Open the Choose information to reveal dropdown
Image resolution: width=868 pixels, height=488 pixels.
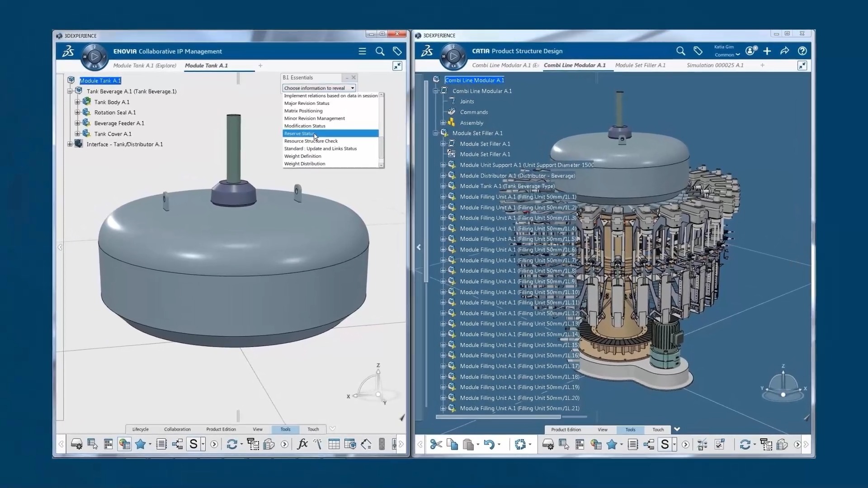(x=319, y=88)
